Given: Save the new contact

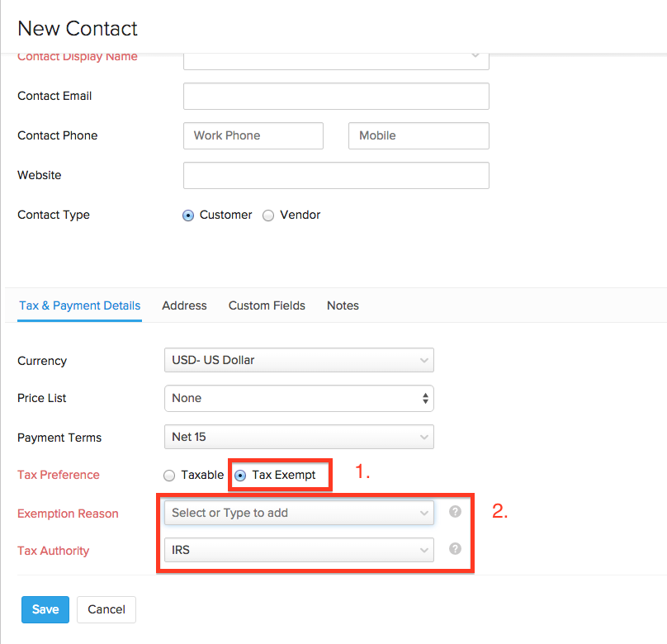Looking at the screenshot, I should (x=45, y=609).
